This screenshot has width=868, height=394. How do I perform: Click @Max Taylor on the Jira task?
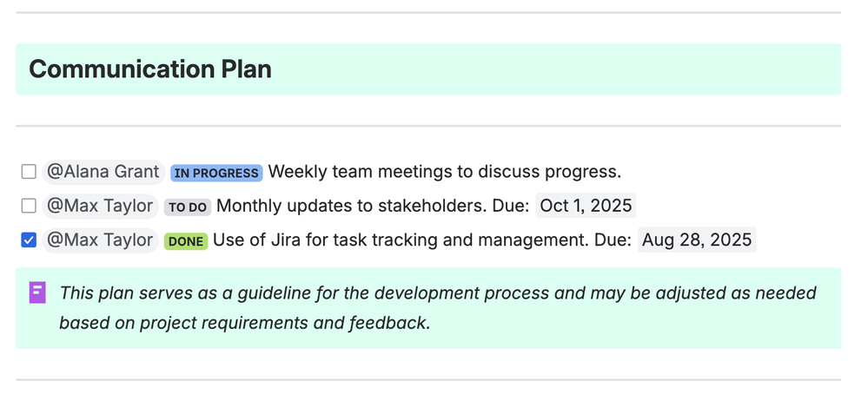click(x=100, y=240)
